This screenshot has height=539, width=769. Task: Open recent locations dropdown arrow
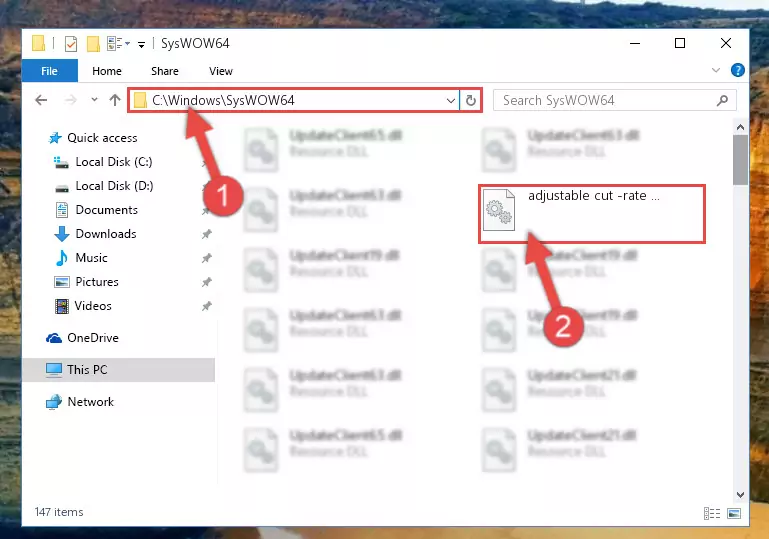pos(94,100)
